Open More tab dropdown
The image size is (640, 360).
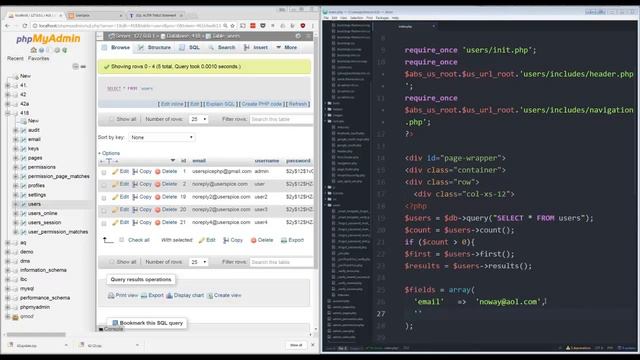tap(287, 48)
